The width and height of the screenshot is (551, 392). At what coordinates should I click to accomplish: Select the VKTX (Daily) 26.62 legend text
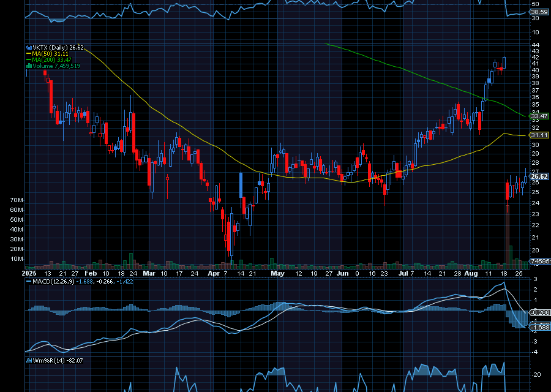click(x=58, y=47)
